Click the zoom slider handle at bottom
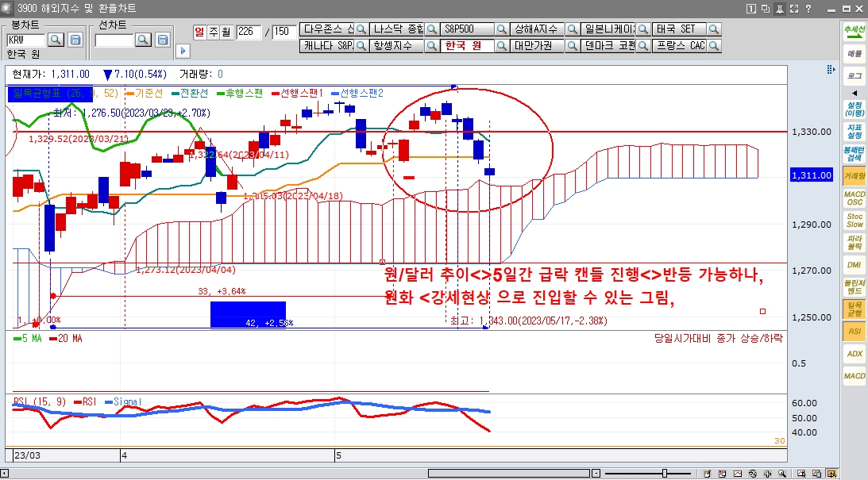 click(665, 474)
